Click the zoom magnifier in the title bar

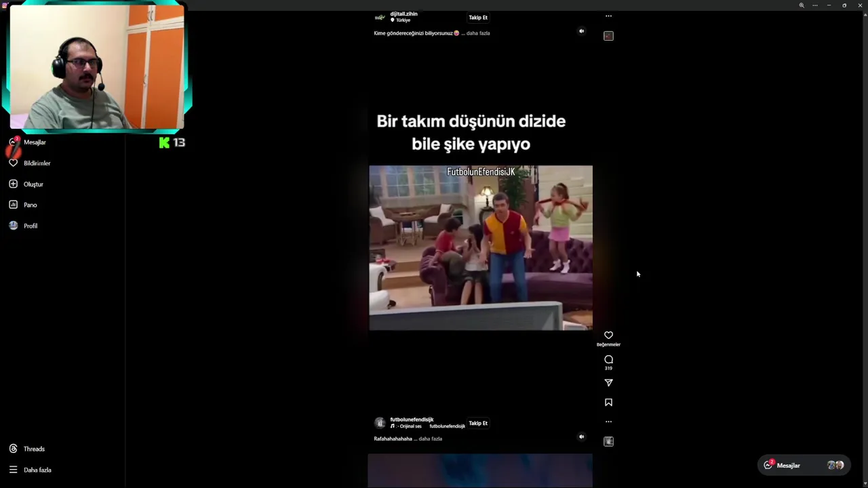[x=802, y=5]
